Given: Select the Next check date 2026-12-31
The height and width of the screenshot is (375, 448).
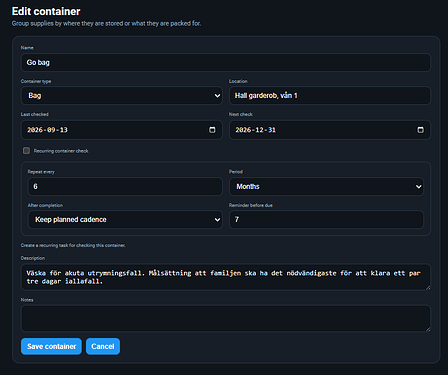Looking at the screenshot, I should [x=256, y=130].
